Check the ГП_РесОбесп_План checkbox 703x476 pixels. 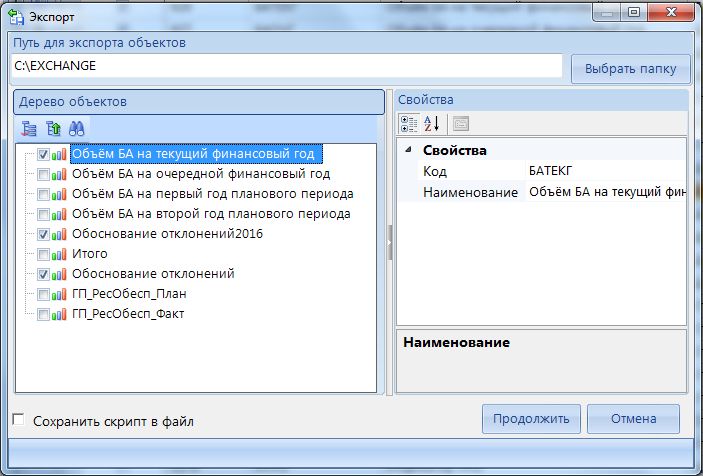tap(43, 294)
